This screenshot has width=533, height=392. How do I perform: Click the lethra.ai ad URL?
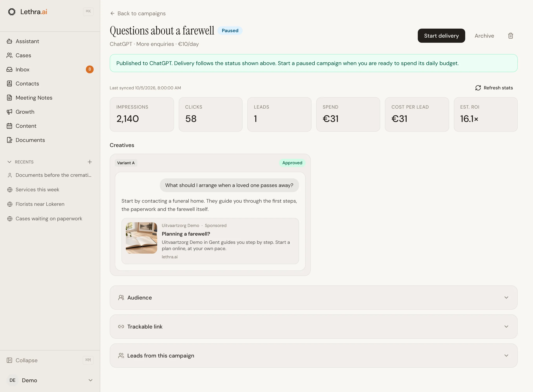170,257
